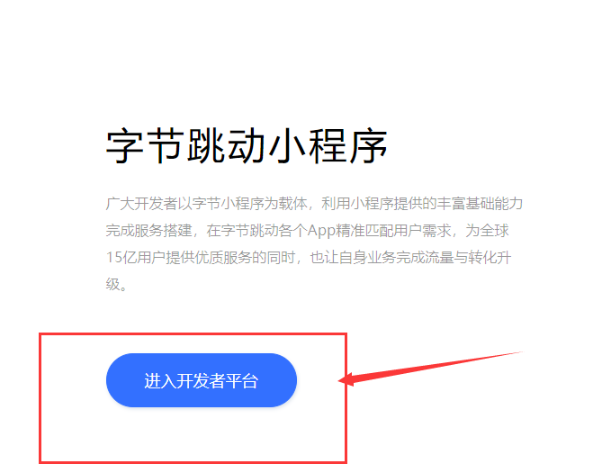Image resolution: width=604 pixels, height=473 pixels.
Task: Click the red arrow annotation's head
Action: tap(346, 380)
